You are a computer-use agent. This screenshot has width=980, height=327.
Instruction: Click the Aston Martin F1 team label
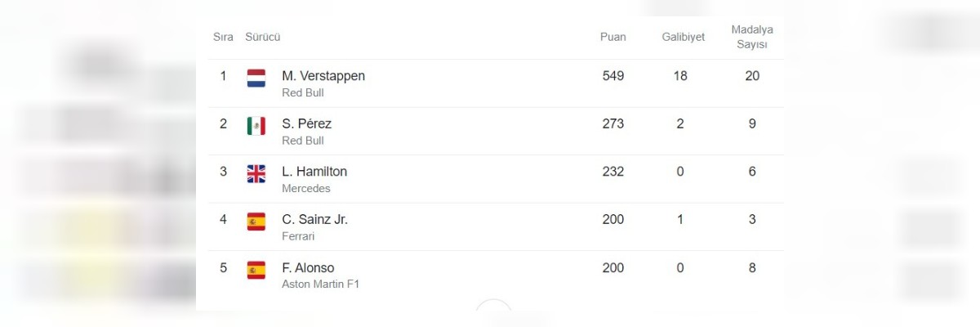pos(320,284)
